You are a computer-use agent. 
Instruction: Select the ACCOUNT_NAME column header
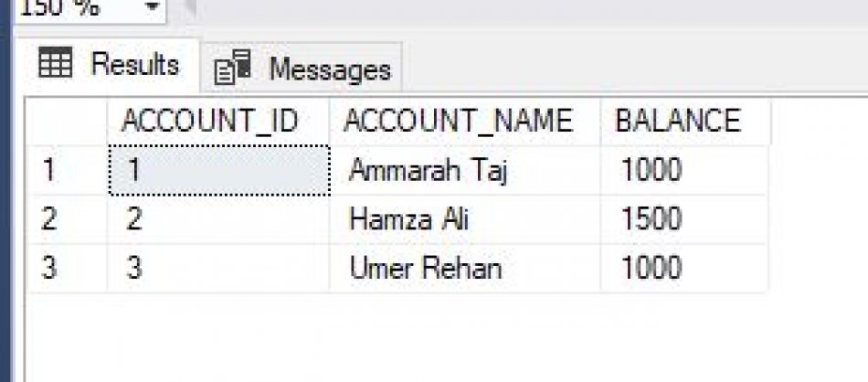[x=464, y=122]
